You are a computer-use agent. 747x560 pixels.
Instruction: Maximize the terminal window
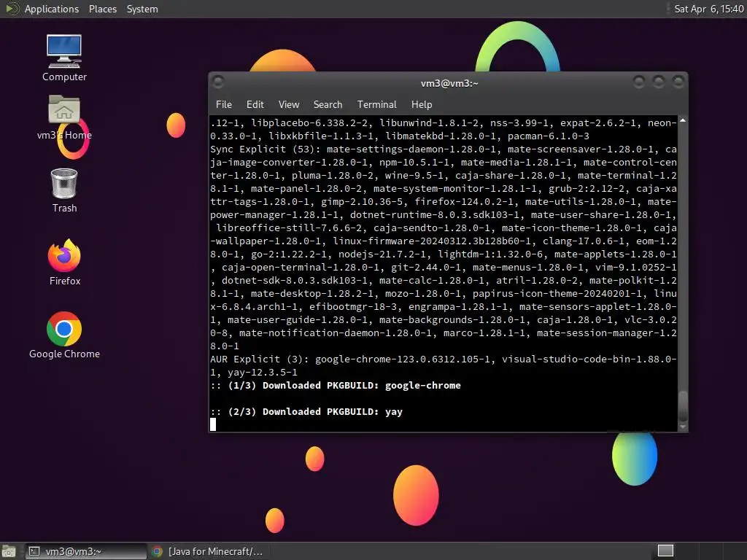tap(659, 82)
